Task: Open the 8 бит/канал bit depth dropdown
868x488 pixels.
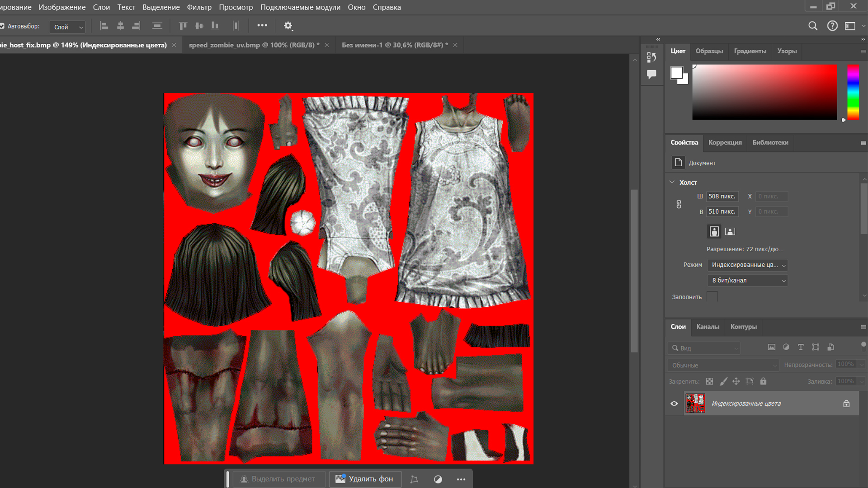Action: point(747,281)
